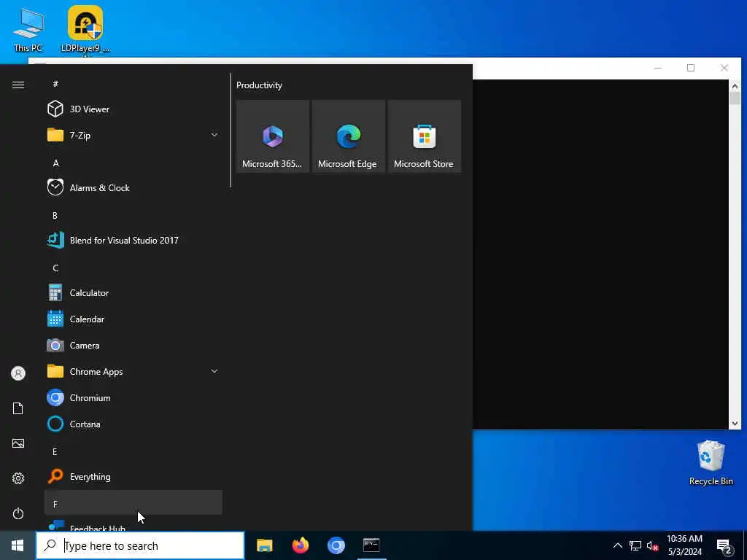Open the Feedback Hub entry

pyautogui.click(x=133, y=525)
